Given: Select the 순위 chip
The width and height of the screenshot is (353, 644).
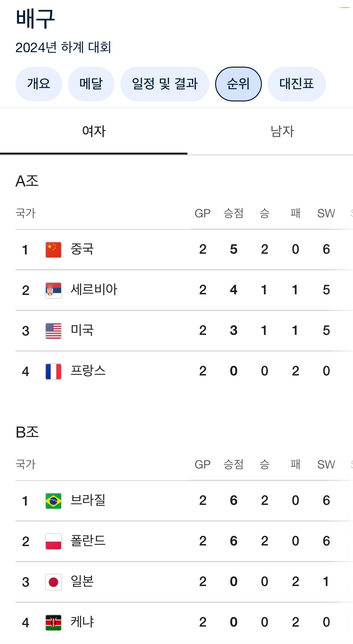Looking at the screenshot, I should pyautogui.click(x=238, y=84).
